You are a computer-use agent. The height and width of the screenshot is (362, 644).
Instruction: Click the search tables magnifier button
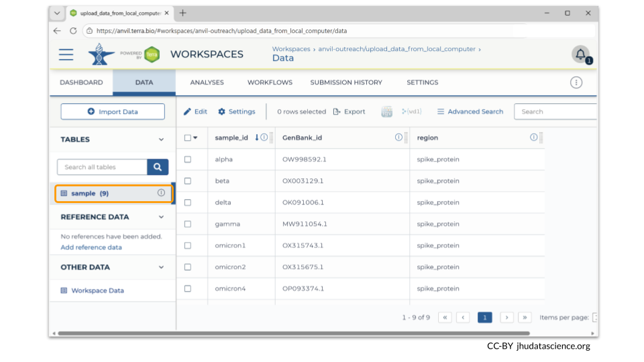point(158,167)
